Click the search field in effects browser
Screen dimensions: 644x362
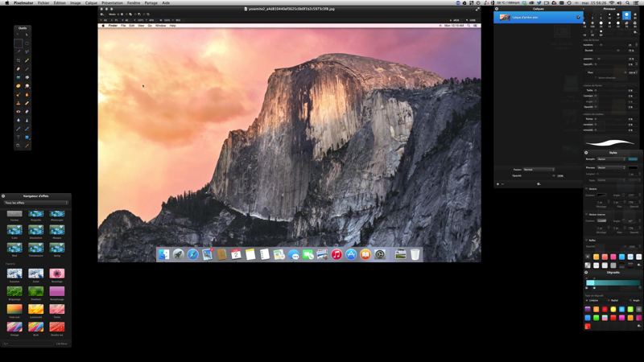(x=28, y=344)
